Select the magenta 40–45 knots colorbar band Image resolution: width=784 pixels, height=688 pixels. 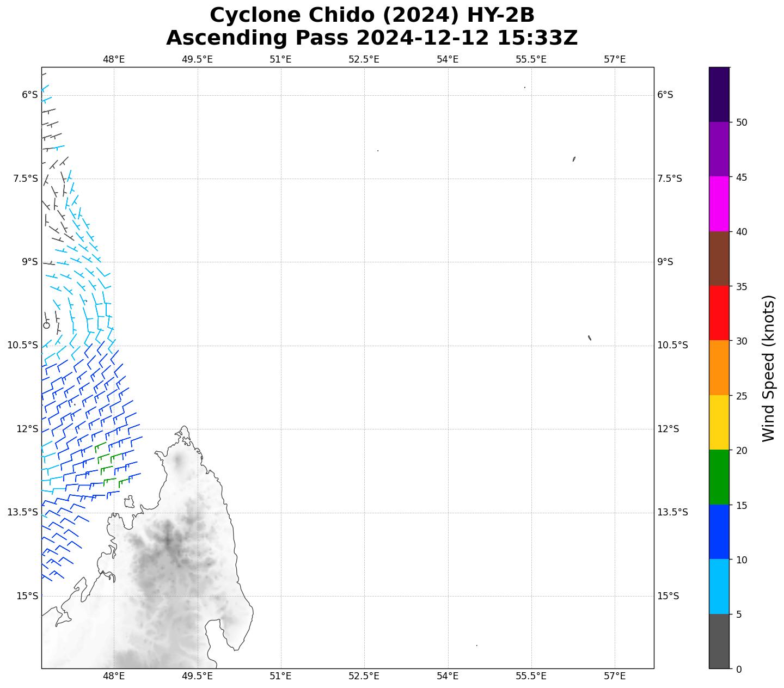(719, 204)
